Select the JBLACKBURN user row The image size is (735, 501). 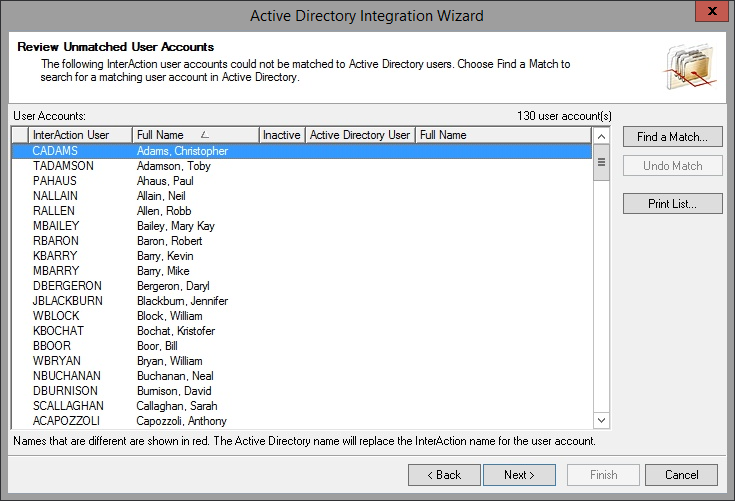coord(302,301)
